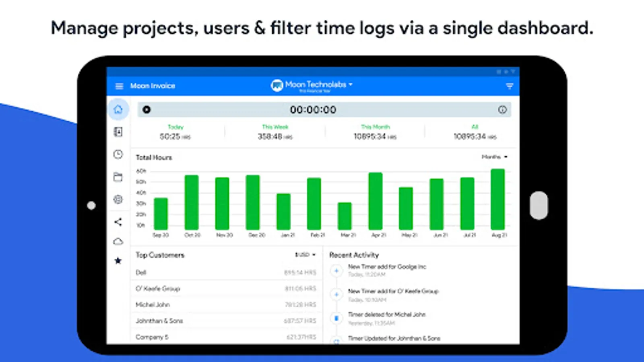The width and height of the screenshot is (644, 362).
Task: Select the Today hours summary
Action: click(175, 132)
